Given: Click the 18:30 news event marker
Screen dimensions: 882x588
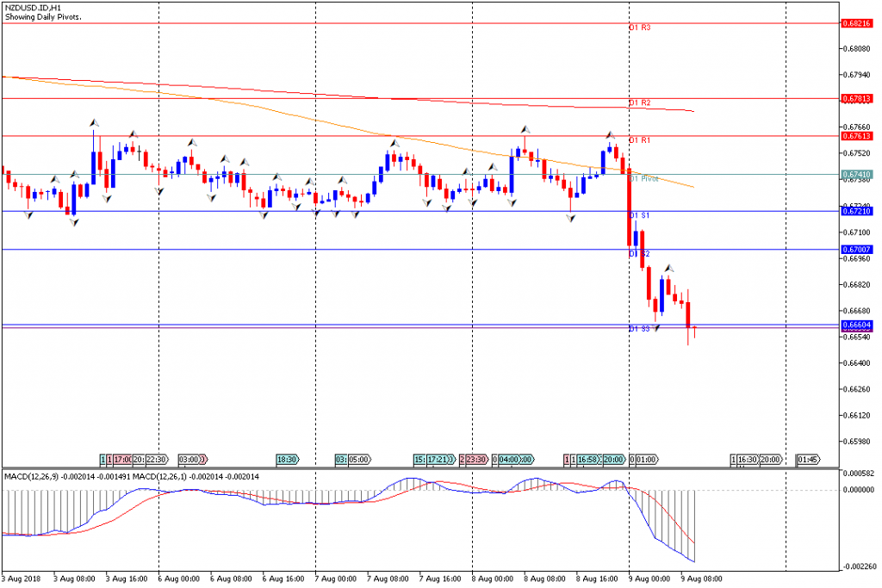Looking at the screenshot, I should tap(288, 460).
